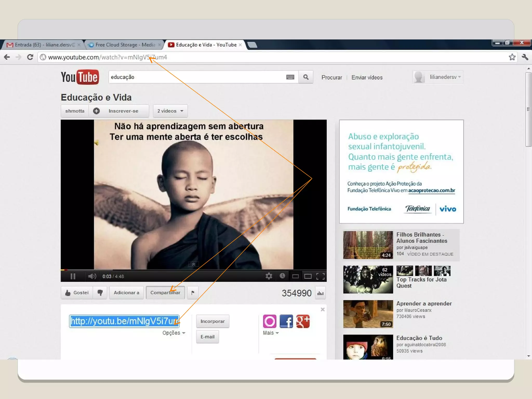Click the Orkut share icon

[x=269, y=321]
